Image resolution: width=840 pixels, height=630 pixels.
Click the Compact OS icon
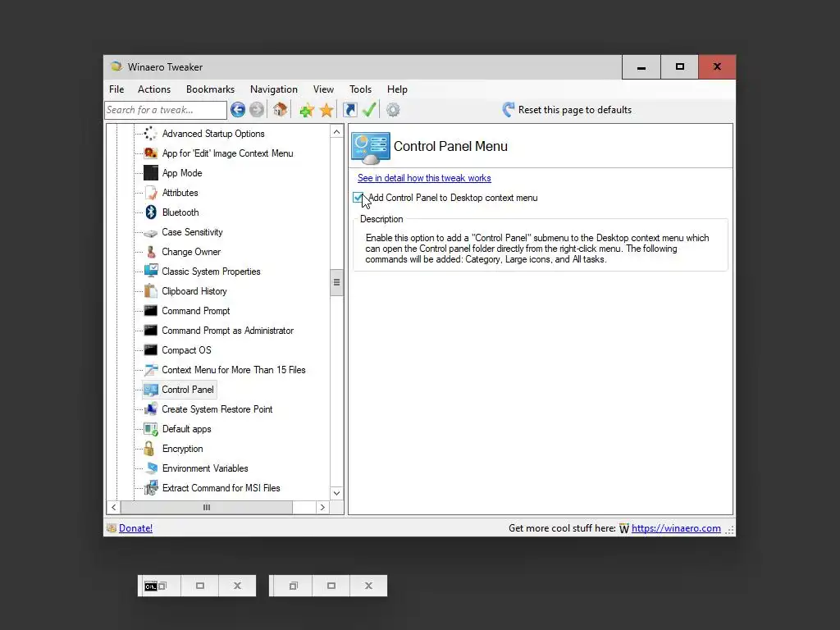click(x=151, y=350)
